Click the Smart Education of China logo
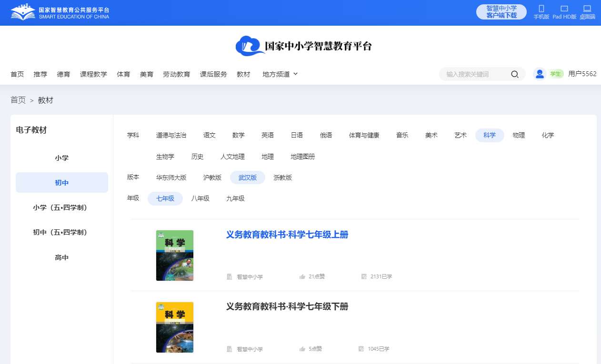This screenshot has height=364, width=601. (60, 12)
